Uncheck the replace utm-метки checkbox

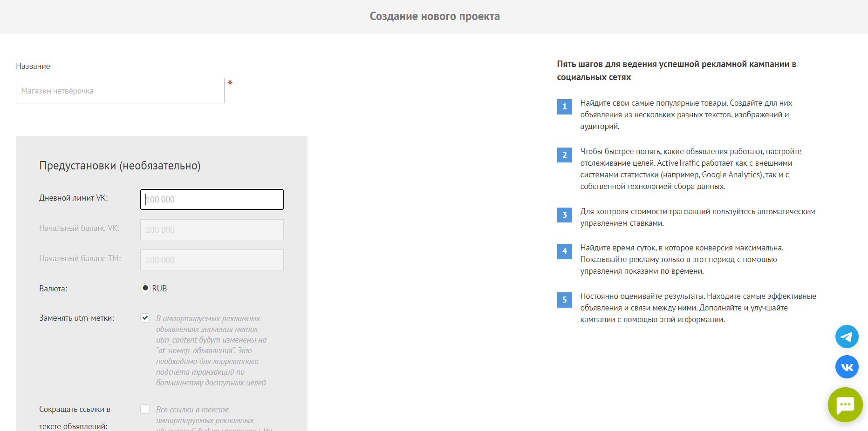[x=145, y=318]
